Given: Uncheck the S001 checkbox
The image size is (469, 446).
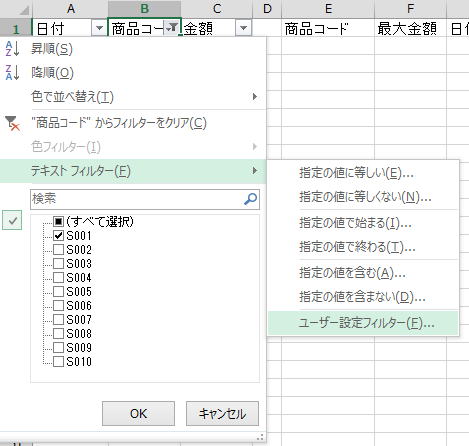Looking at the screenshot, I should click(58, 236).
